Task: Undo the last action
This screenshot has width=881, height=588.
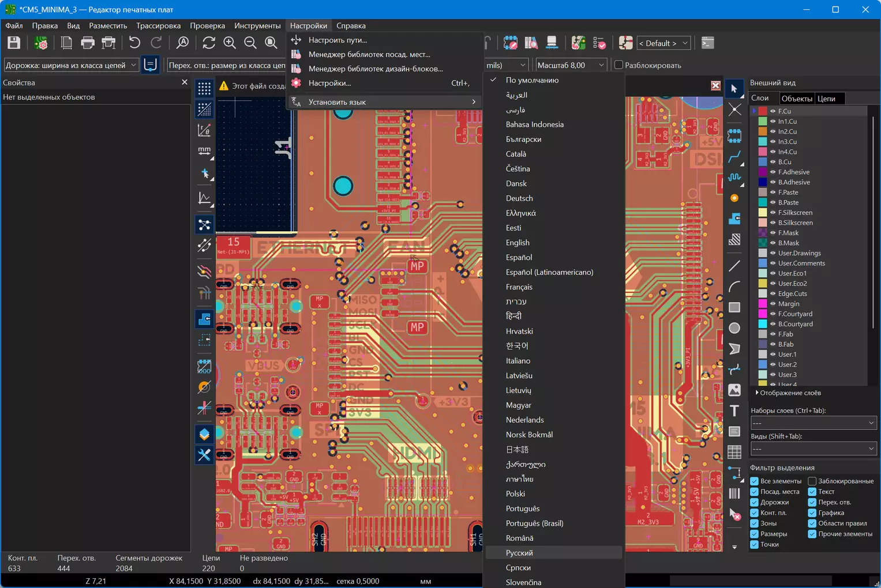Action: tap(134, 43)
